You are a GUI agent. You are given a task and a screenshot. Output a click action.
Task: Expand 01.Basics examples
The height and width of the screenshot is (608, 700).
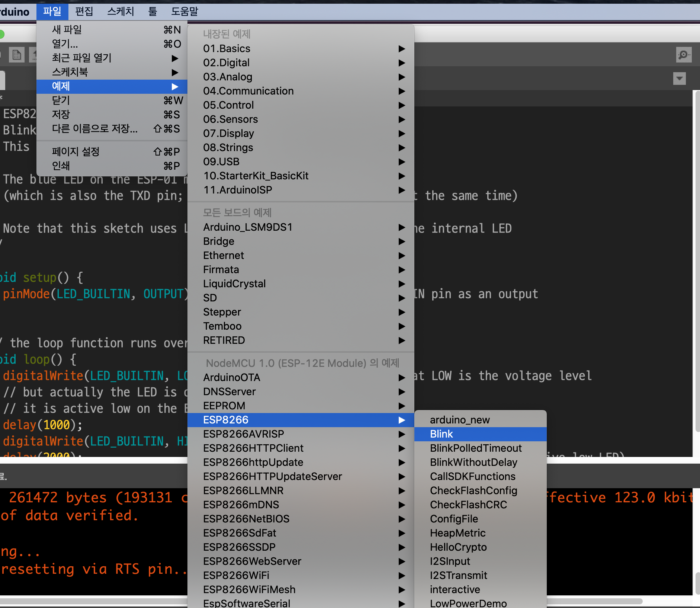coord(301,49)
